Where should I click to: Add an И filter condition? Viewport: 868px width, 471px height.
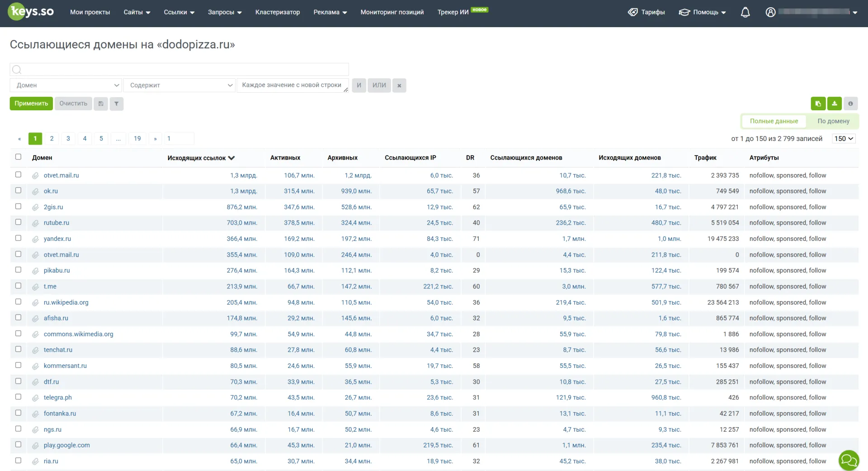click(x=359, y=85)
